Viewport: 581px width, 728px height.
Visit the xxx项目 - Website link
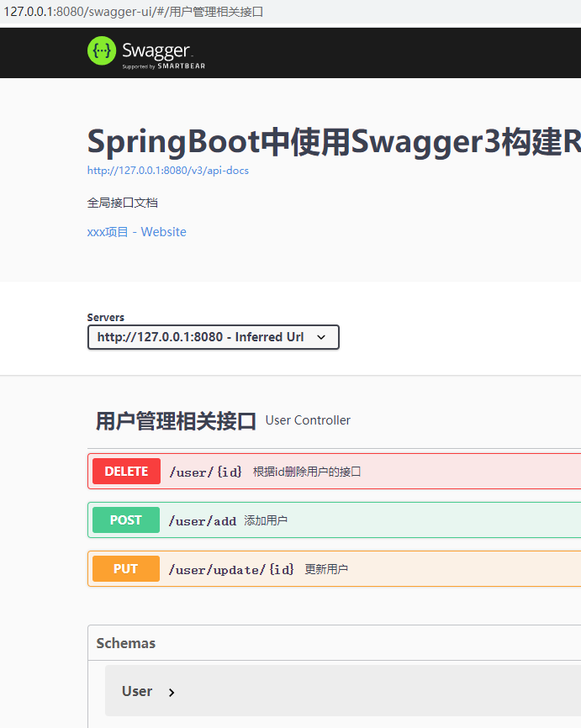(x=136, y=232)
